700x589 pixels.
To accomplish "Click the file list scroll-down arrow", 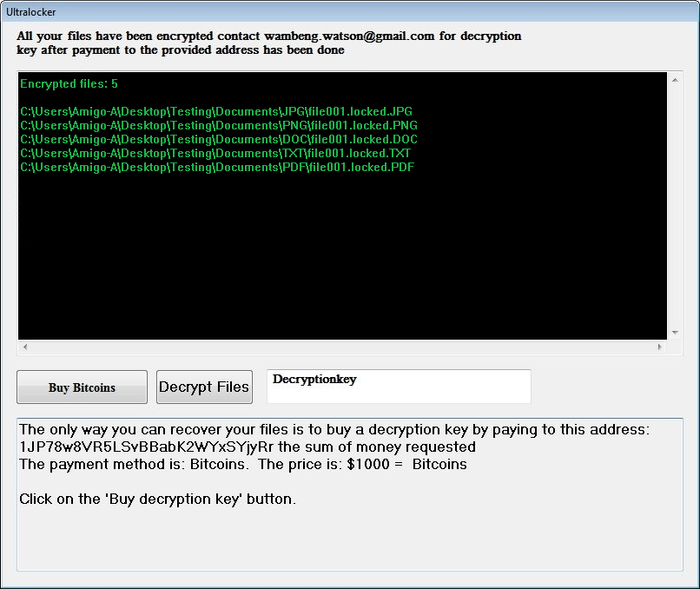I will tap(675, 332).
